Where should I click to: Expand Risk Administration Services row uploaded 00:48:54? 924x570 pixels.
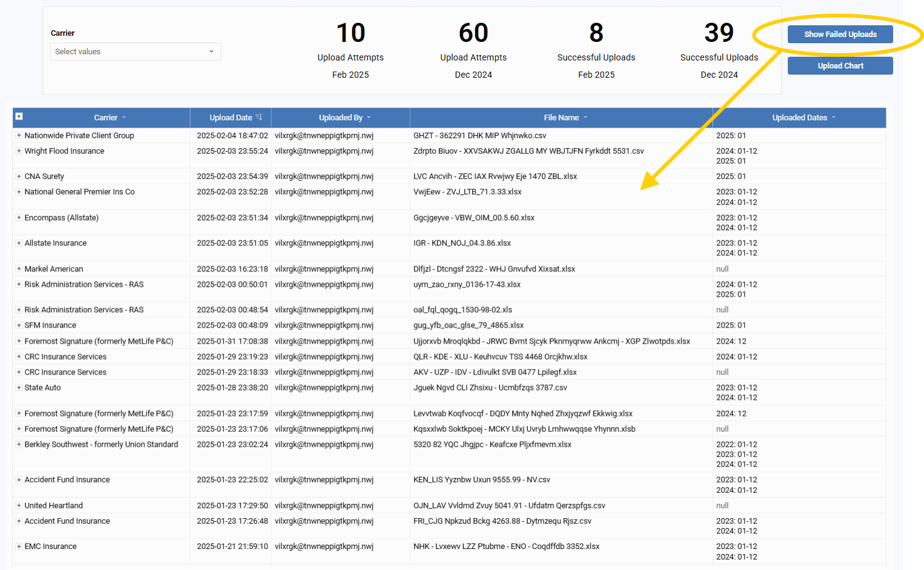coord(19,310)
